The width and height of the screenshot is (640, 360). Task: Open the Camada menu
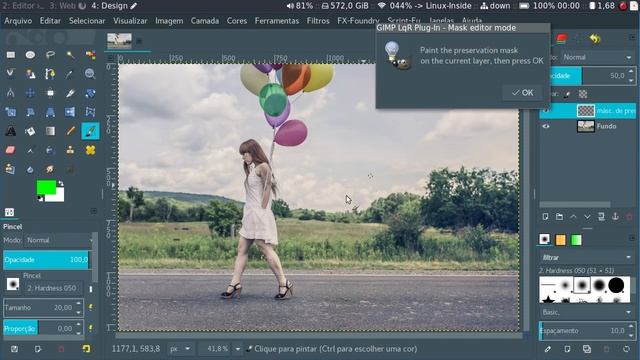[x=204, y=20]
